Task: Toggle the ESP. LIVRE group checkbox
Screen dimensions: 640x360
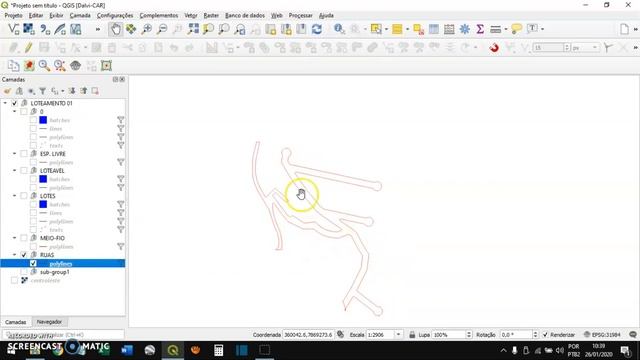Action: point(24,154)
